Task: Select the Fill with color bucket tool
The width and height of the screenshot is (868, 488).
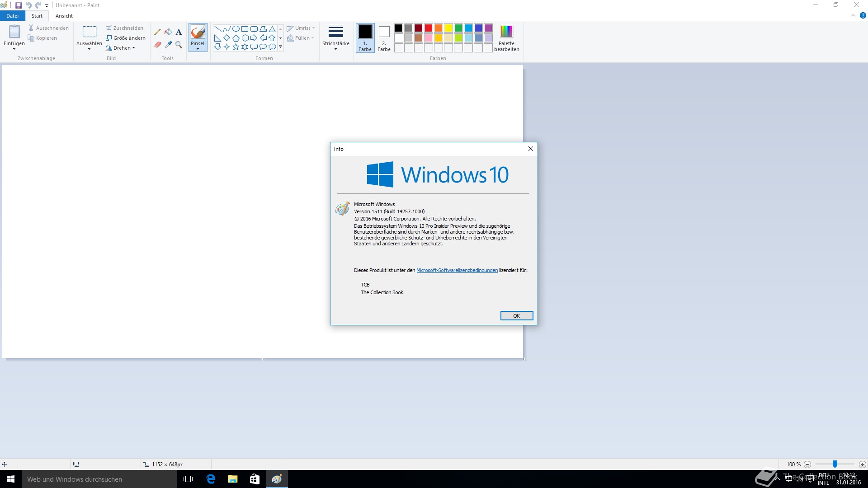Action: [x=168, y=32]
